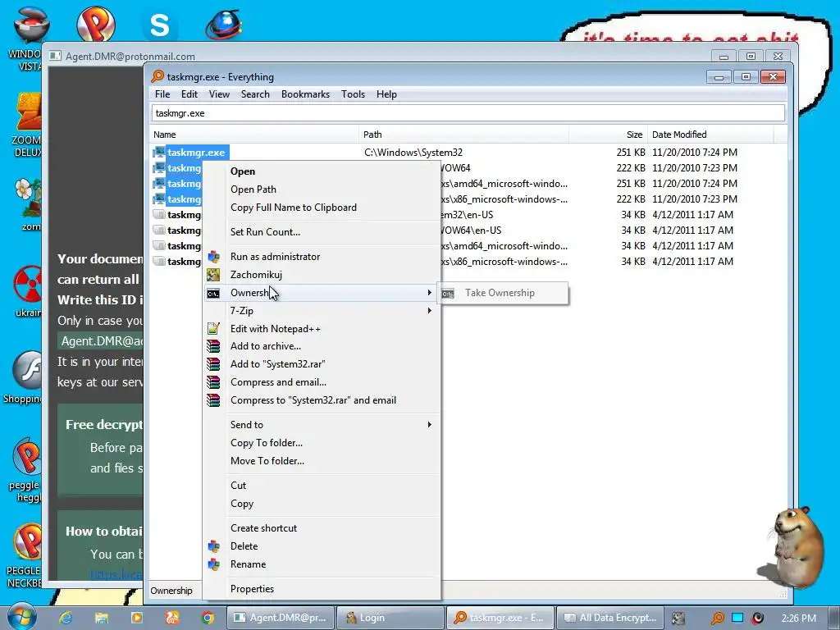Open the Tools menu in Everything
Image resolution: width=840 pixels, height=630 pixels.
[353, 94]
